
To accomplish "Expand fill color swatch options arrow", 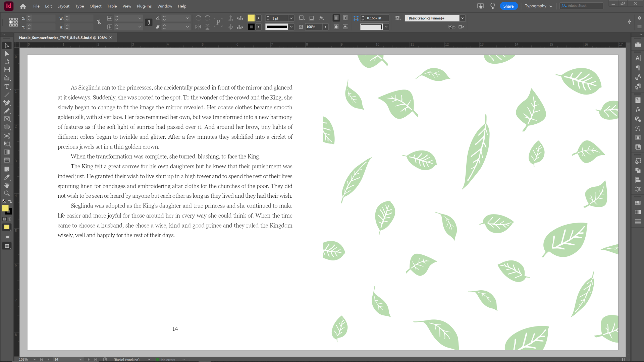I will (259, 18).
